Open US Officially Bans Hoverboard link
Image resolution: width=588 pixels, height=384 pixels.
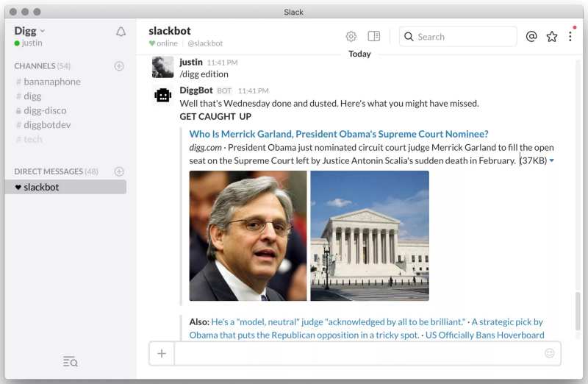coord(485,335)
